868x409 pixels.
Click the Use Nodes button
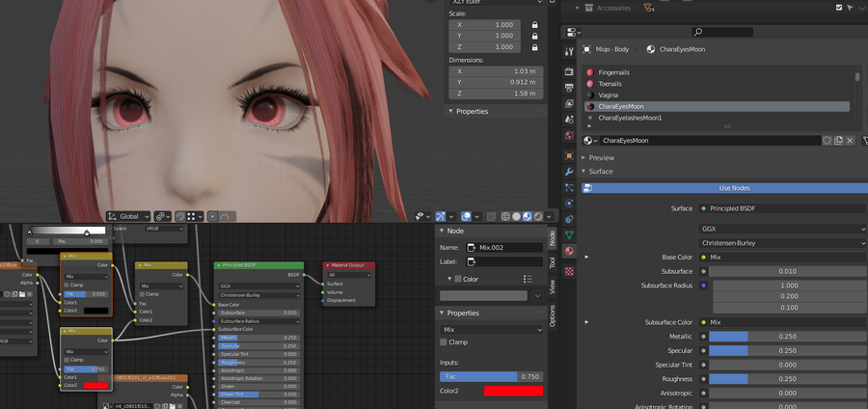pyautogui.click(x=724, y=188)
